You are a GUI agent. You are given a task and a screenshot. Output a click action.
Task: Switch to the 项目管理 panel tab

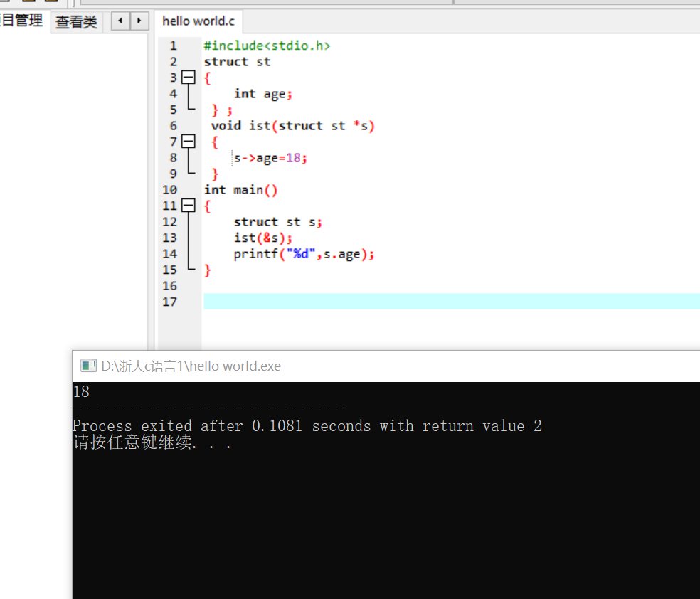pos(22,21)
